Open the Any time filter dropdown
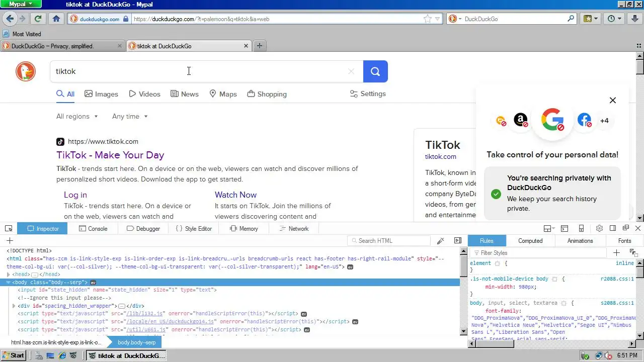 tap(130, 116)
